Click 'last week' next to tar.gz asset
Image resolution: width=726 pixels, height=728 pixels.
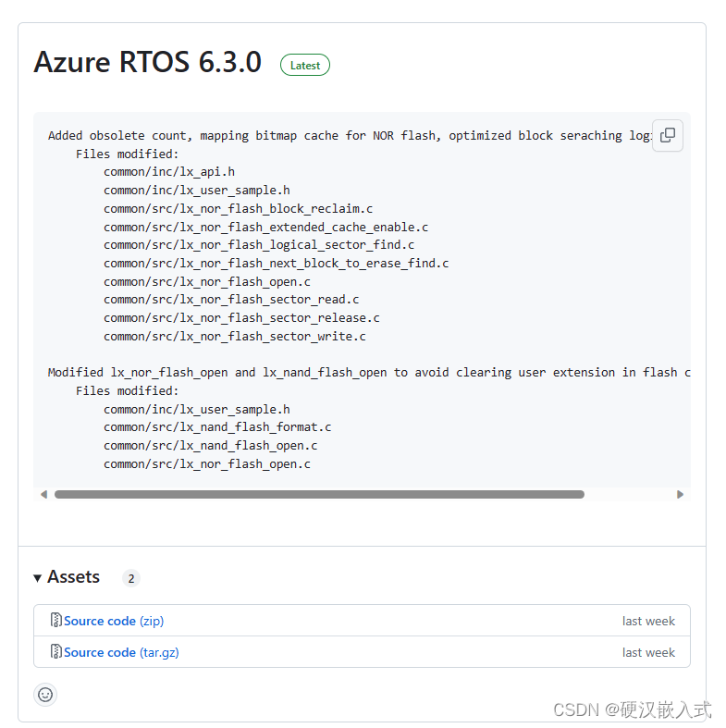click(x=648, y=652)
